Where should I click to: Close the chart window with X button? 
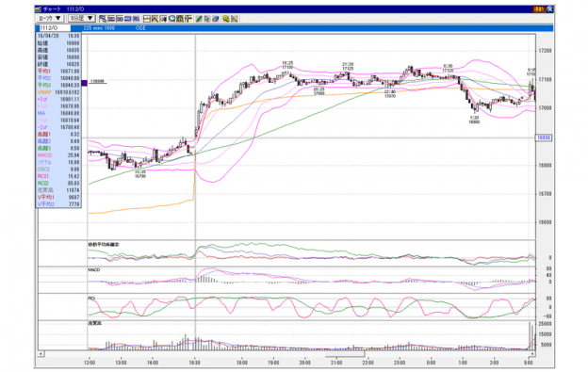click(549, 9)
